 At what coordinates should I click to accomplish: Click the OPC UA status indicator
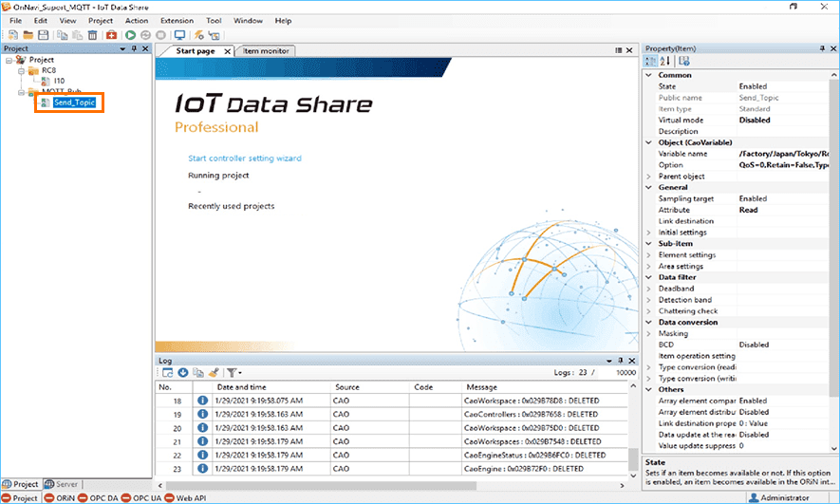[140, 498]
